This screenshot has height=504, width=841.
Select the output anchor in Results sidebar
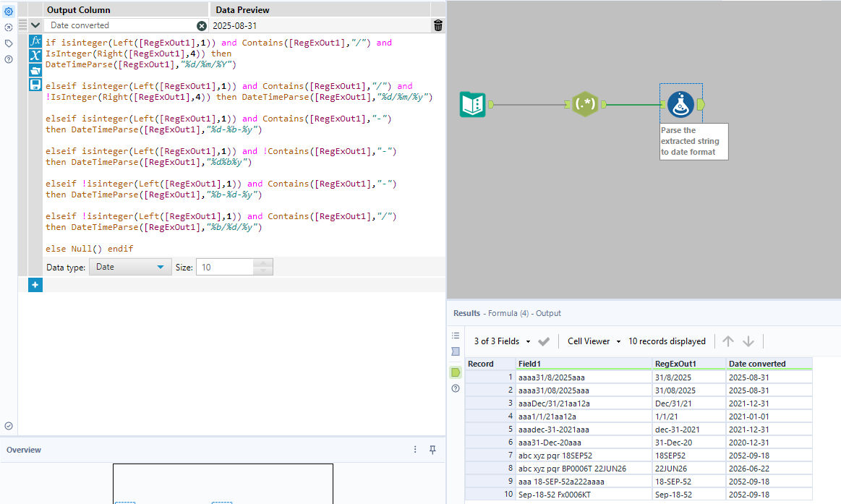[456, 372]
